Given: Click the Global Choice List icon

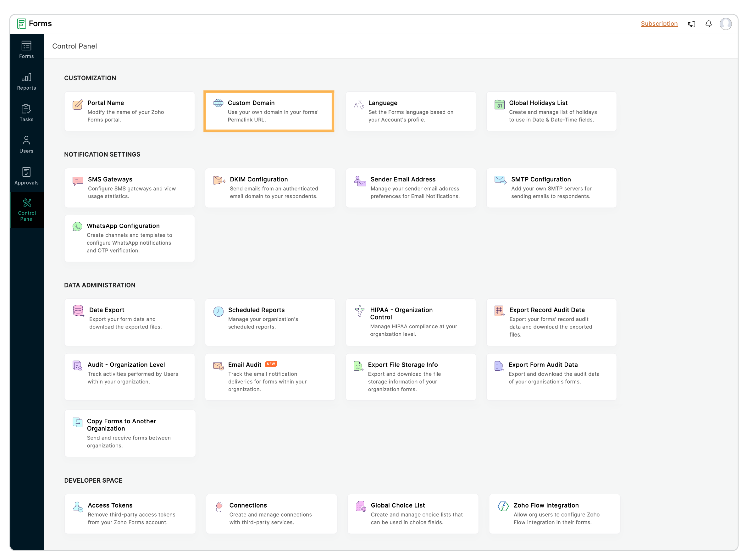Looking at the screenshot, I should (361, 506).
